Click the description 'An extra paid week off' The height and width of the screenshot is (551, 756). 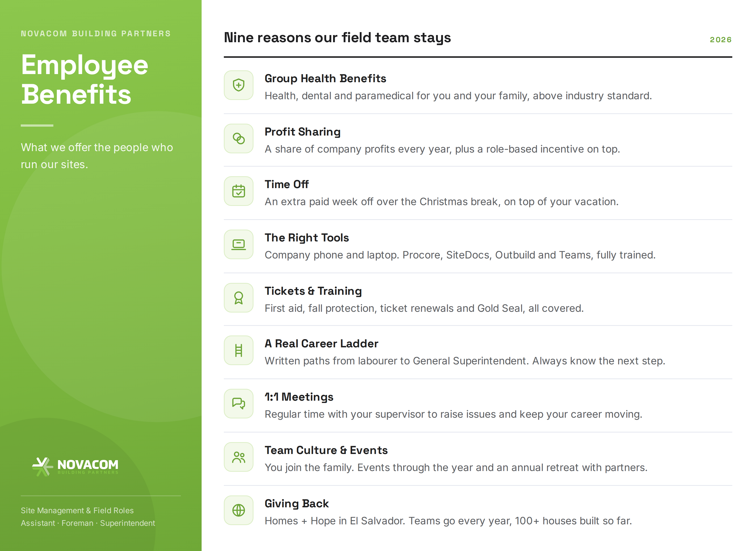pos(441,202)
